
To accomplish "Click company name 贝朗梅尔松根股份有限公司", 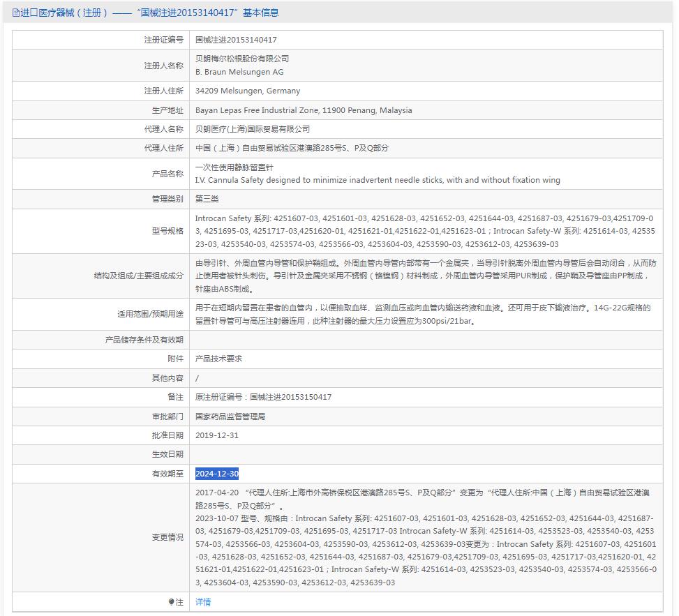I will coord(242,59).
